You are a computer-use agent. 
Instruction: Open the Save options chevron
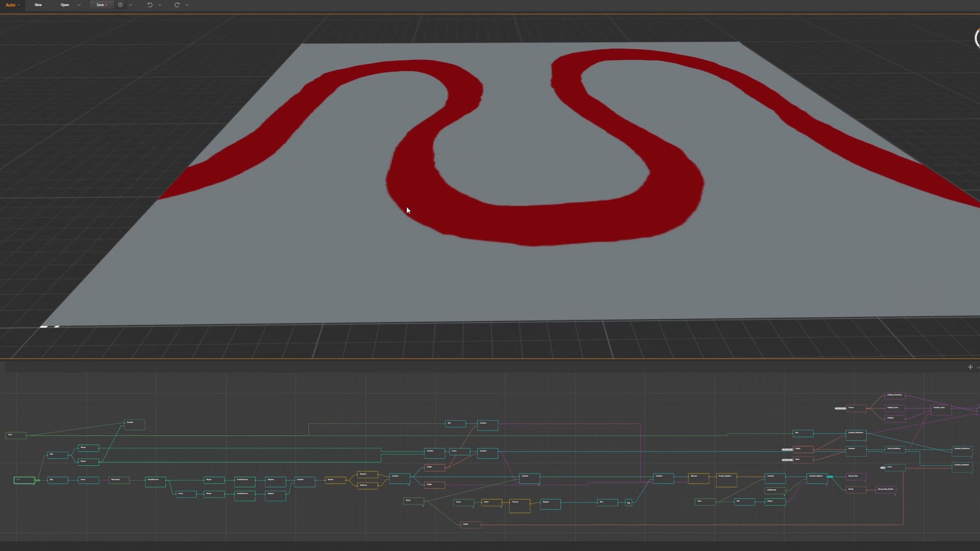tap(130, 5)
